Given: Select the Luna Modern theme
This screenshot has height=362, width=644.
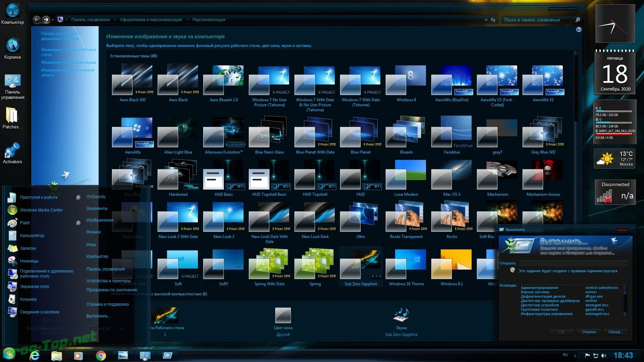Looking at the screenshot, I should (406, 178).
